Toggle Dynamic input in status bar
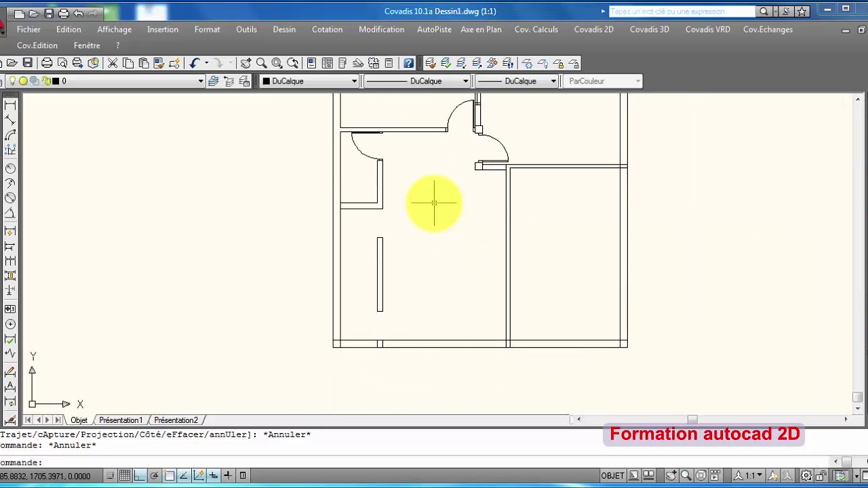This screenshot has height=488, width=868. pos(214,476)
